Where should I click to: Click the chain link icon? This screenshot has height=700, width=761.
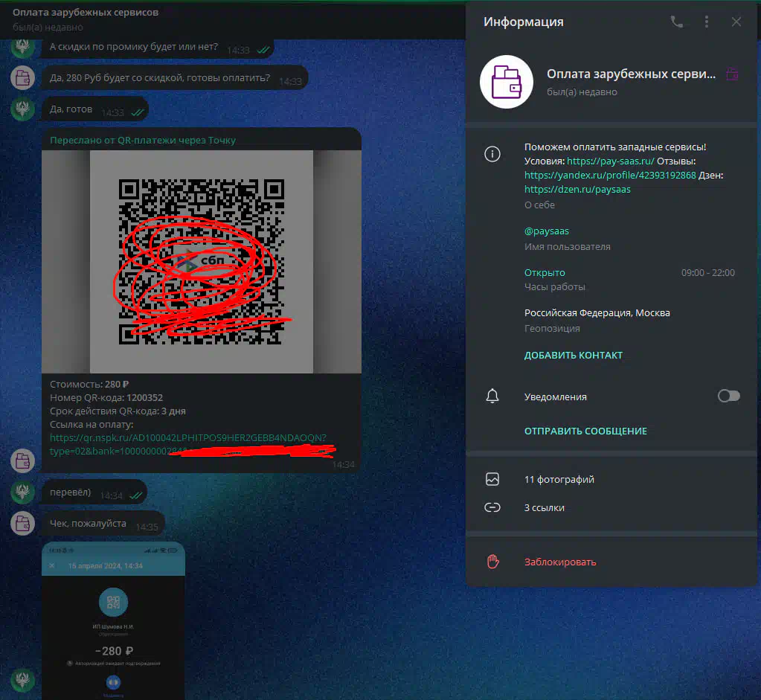492,507
